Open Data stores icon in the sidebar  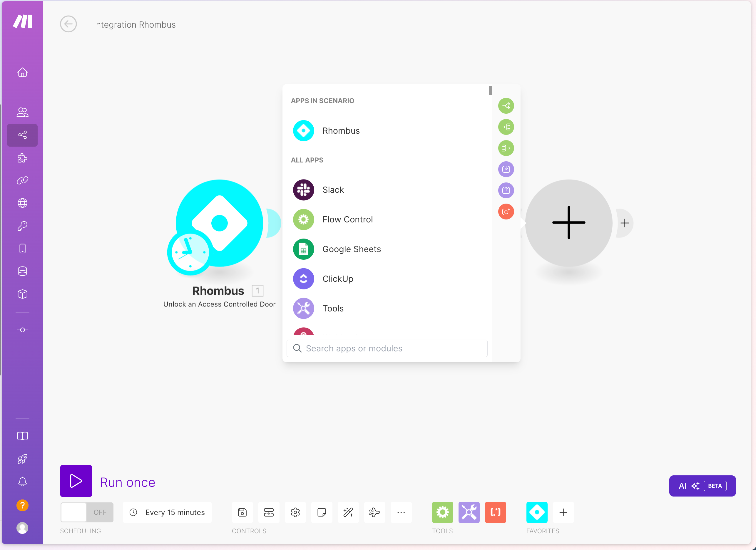[22, 271]
